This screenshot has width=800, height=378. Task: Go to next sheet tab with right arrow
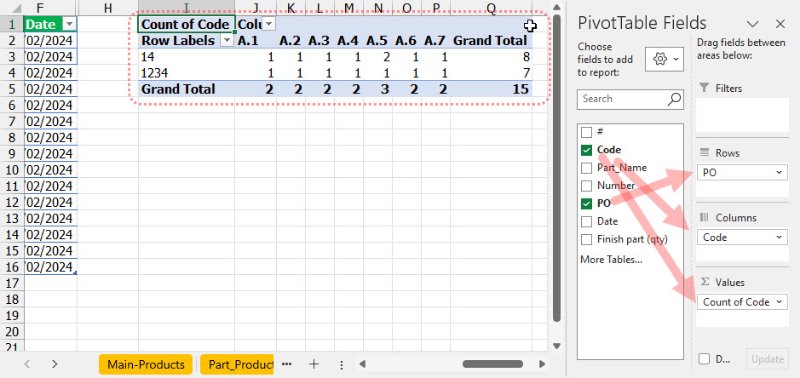55,364
